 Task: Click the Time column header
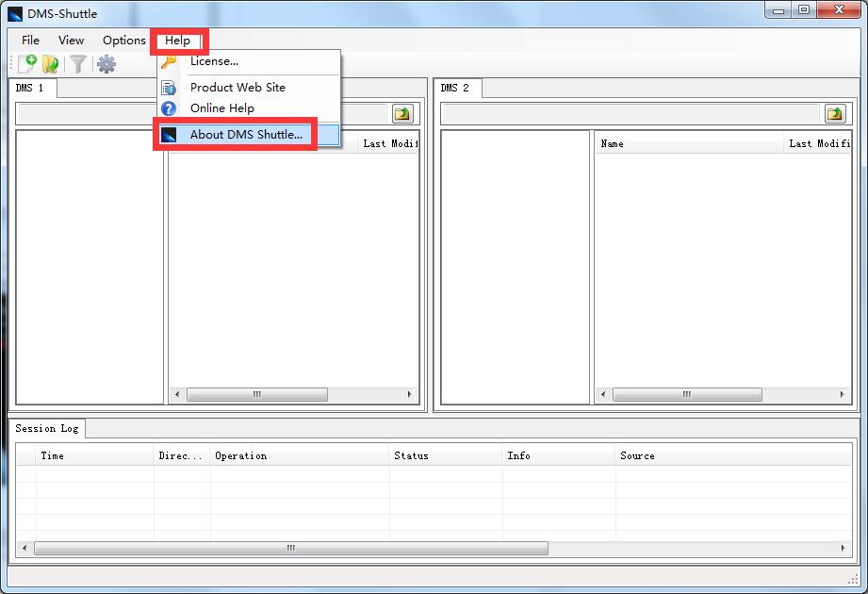coord(94,456)
